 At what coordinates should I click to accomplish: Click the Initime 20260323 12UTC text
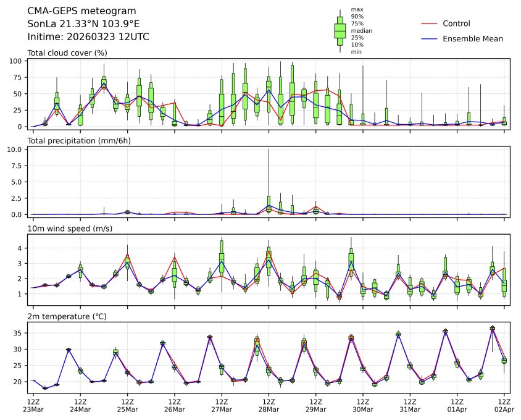(88, 37)
